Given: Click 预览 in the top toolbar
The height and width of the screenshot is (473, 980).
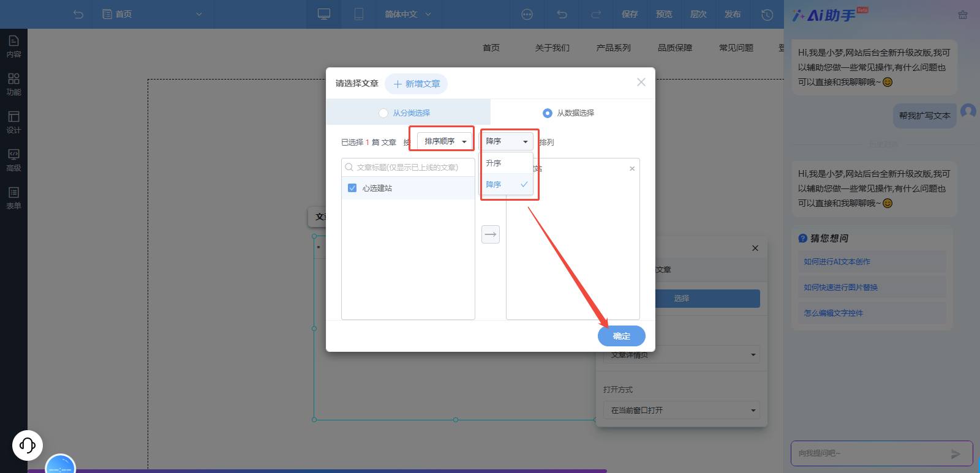Looking at the screenshot, I should [664, 14].
